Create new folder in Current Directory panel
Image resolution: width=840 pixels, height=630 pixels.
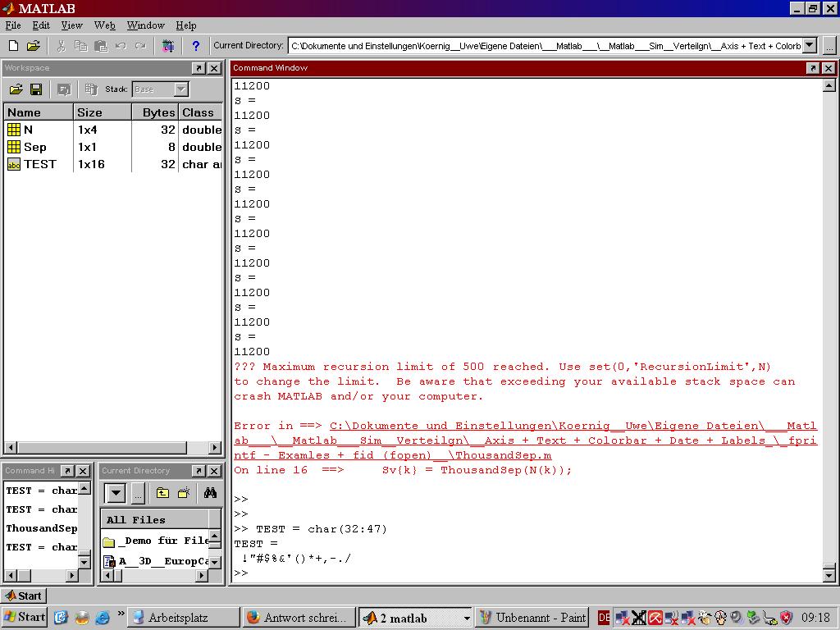pyautogui.click(x=185, y=493)
